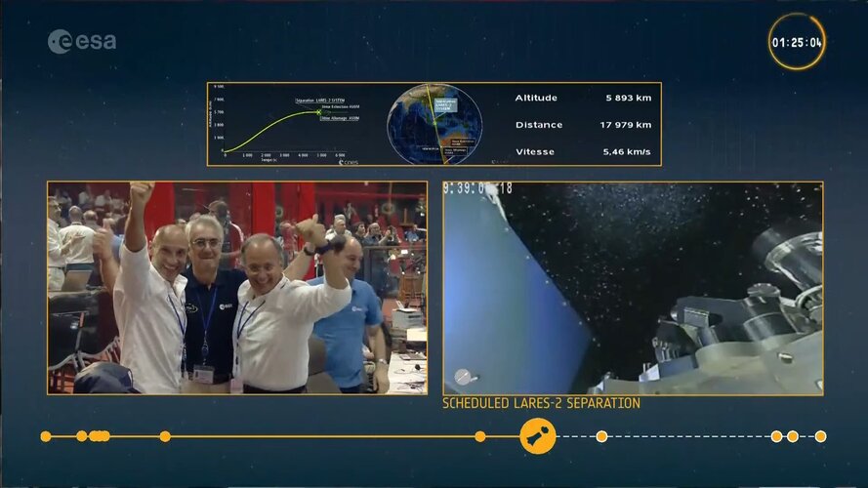Click the circular mission elapsed timer

tap(796, 42)
